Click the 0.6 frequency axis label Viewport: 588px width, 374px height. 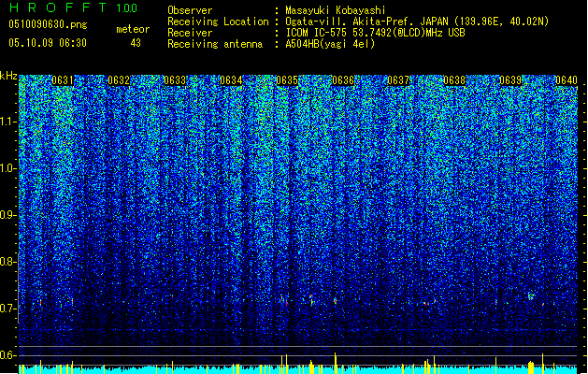[x=8, y=355]
